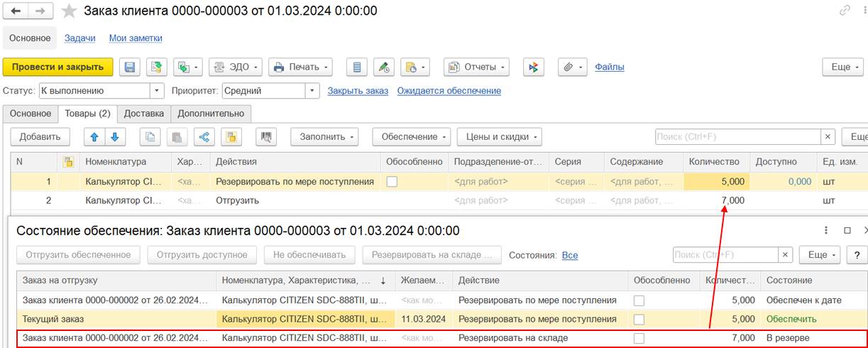Open the Обеспечение dropdown
Viewport: 868px width, 348px height.
click(412, 137)
